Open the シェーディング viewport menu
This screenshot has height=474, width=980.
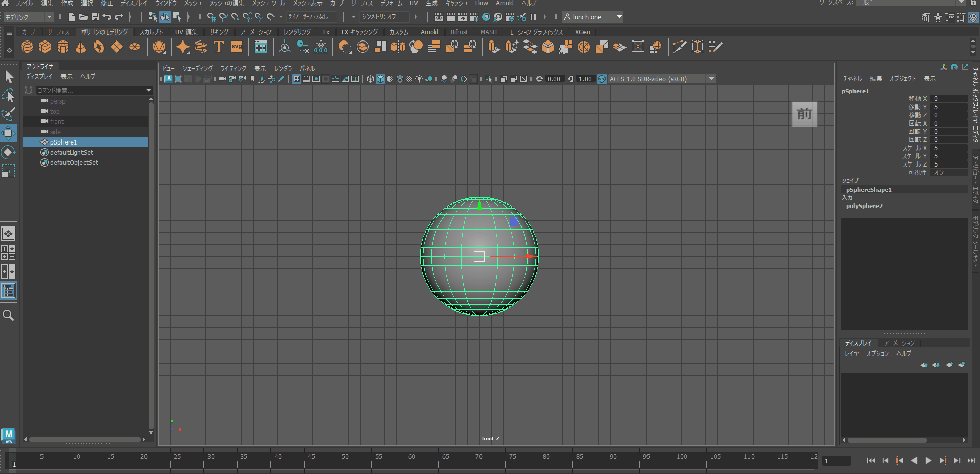click(x=197, y=68)
